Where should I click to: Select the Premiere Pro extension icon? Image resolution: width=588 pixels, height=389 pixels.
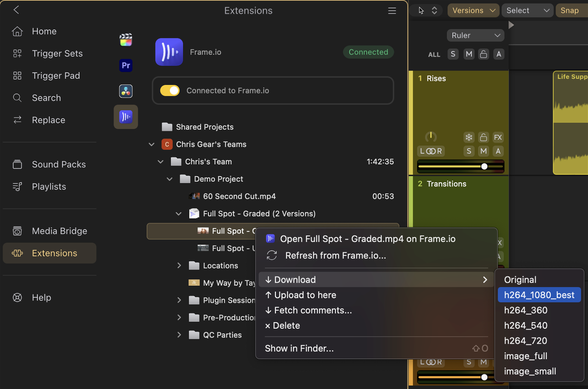[126, 65]
